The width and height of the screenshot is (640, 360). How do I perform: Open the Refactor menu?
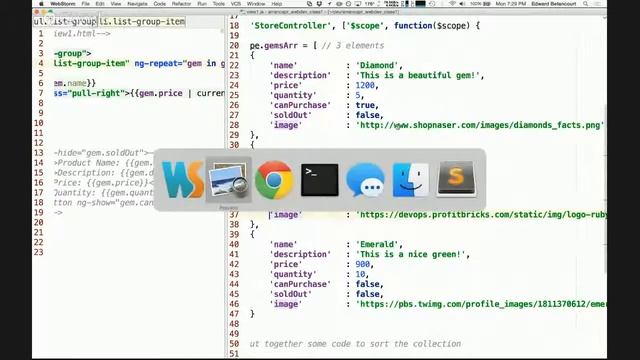pyautogui.click(x=182, y=4)
